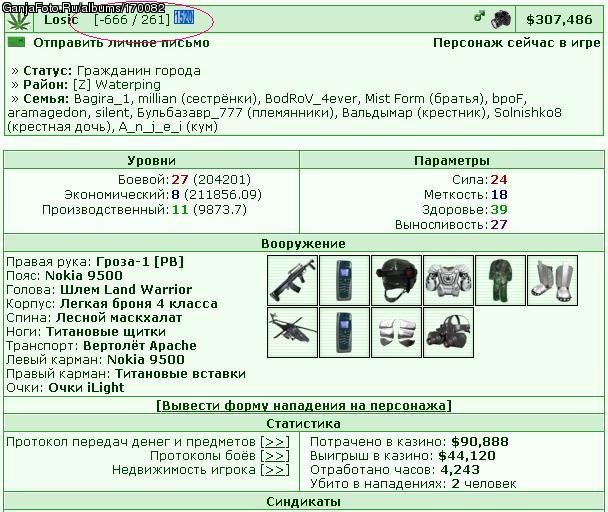Open the left pocket Nokia phone thumbnail
This screenshot has height=512, width=608.
(344, 332)
